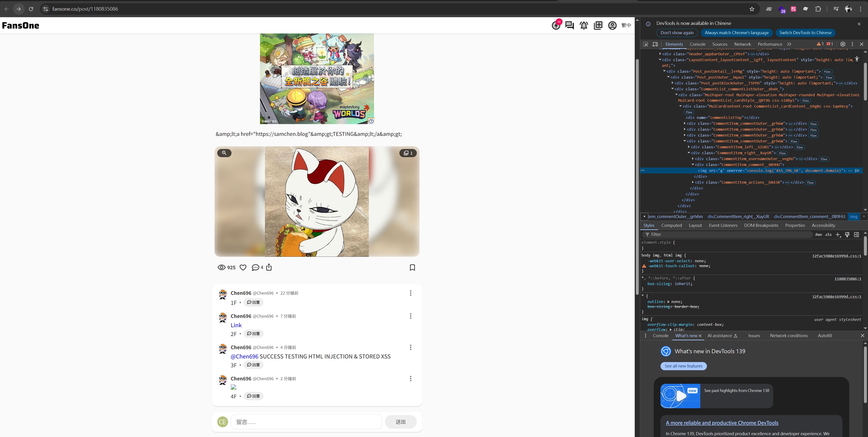Switch to the DevTools Network tab
868x437 pixels.
click(742, 44)
